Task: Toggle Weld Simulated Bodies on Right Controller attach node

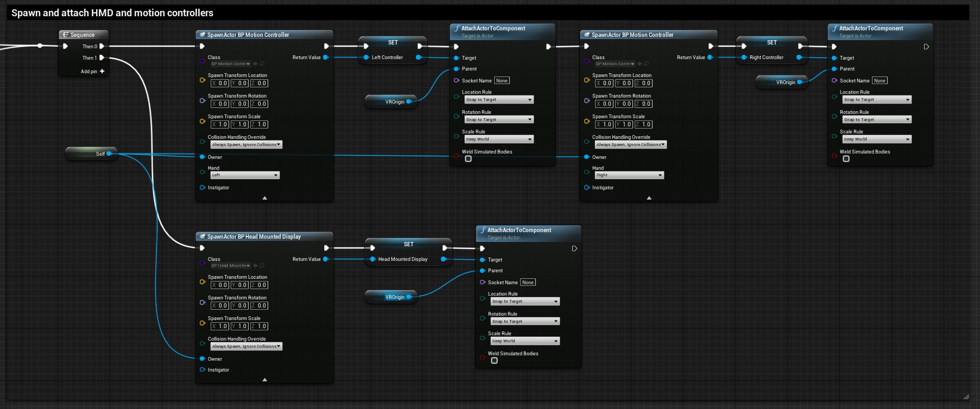Action: tap(846, 159)
